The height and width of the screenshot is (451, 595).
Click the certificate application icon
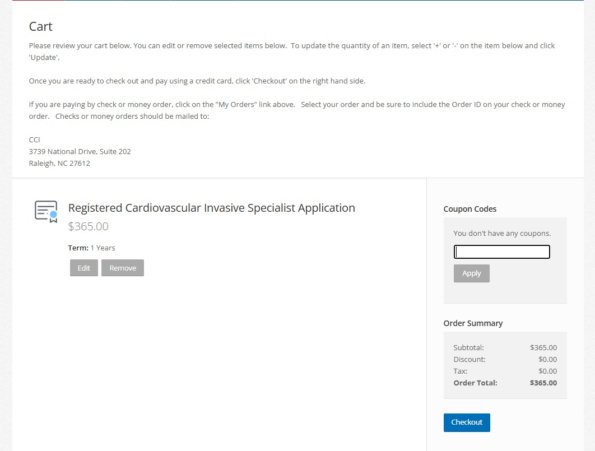tap(46, 211)
